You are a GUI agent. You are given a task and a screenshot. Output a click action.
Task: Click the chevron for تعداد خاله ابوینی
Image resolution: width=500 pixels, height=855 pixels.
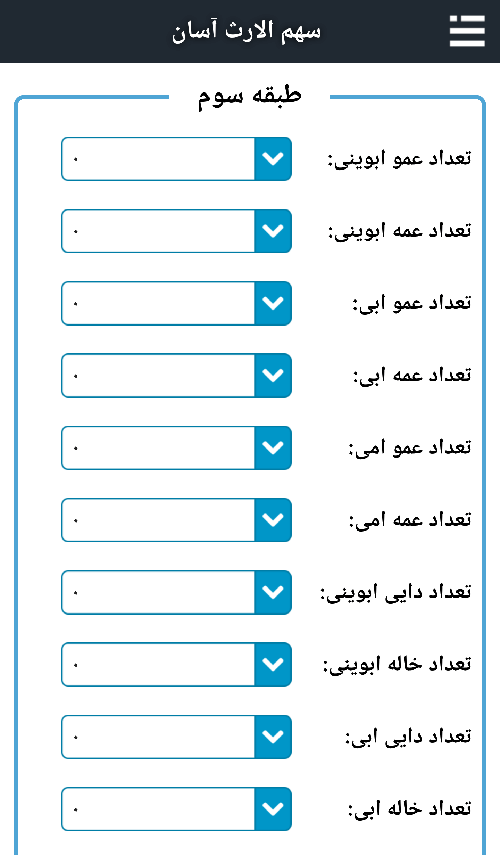click(x=273, y=664)
